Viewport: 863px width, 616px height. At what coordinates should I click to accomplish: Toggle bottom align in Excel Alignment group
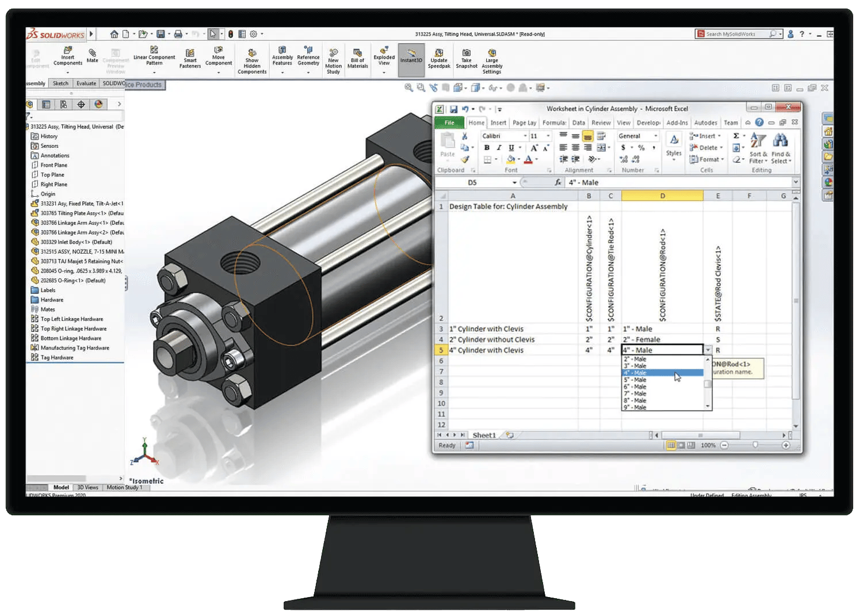click(x=587, y=136)
